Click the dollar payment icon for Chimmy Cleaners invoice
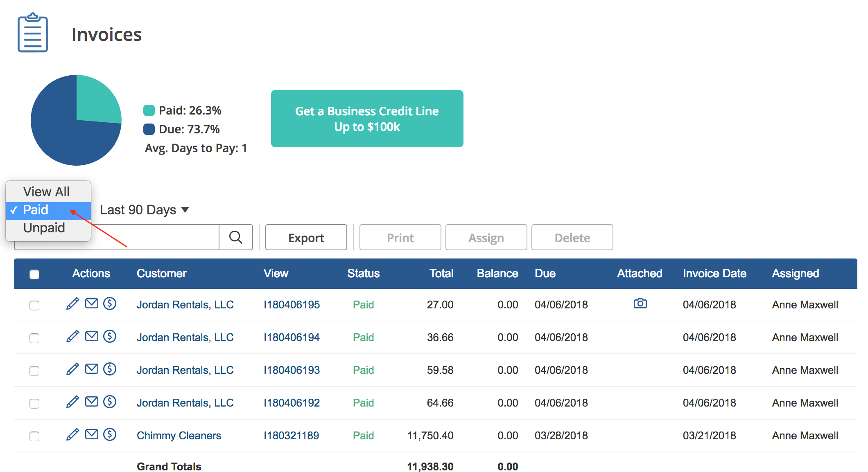868x472 pixels. click(x=110, y=434)
